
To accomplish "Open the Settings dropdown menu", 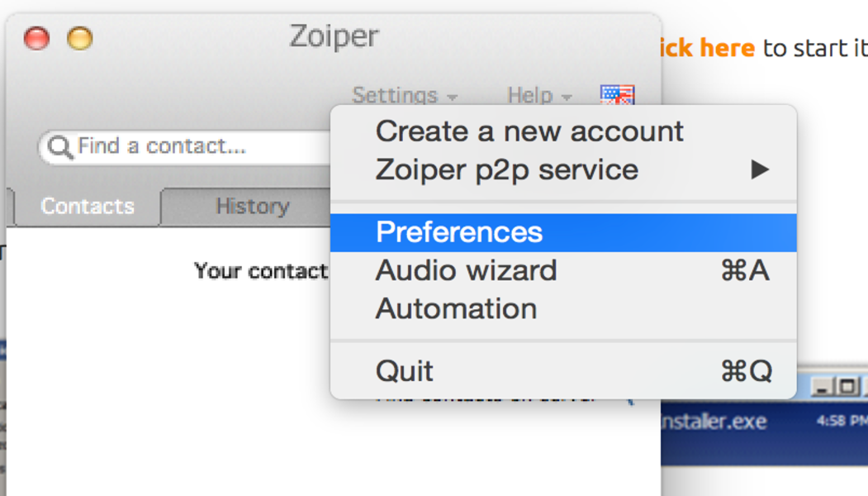I will (404, 96).
